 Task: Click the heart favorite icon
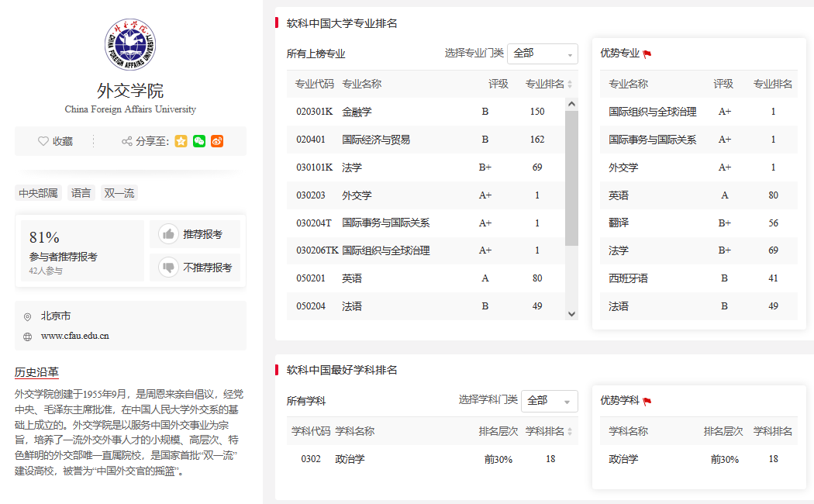(43, 141)
